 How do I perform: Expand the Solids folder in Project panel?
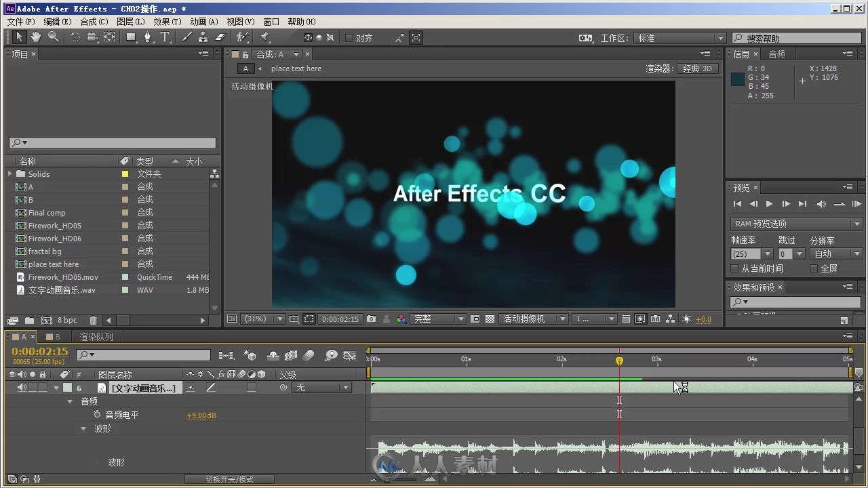coord(10,174)
